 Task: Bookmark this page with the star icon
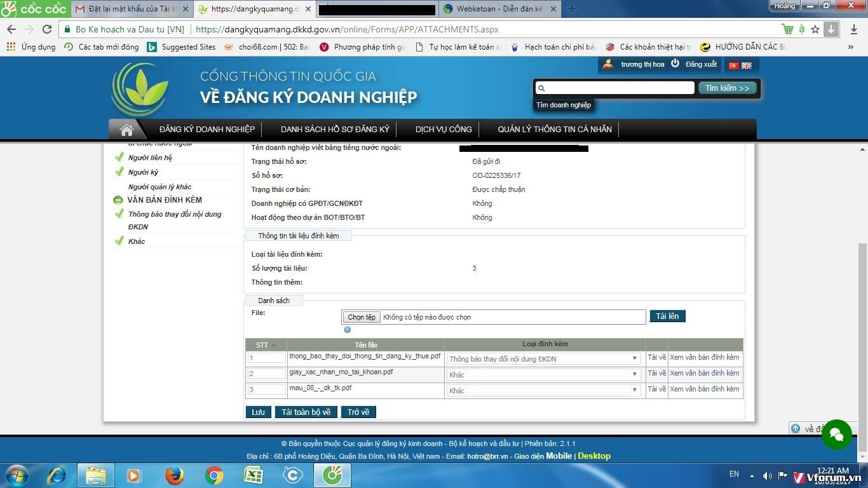pyautogui.click(x=815, y=29)
